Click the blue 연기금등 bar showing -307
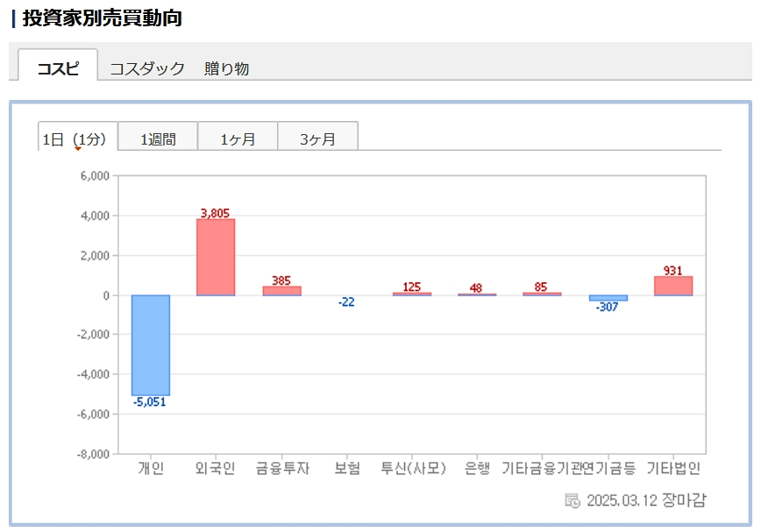This screenshot has width=761, height=532. click(608, 298)
